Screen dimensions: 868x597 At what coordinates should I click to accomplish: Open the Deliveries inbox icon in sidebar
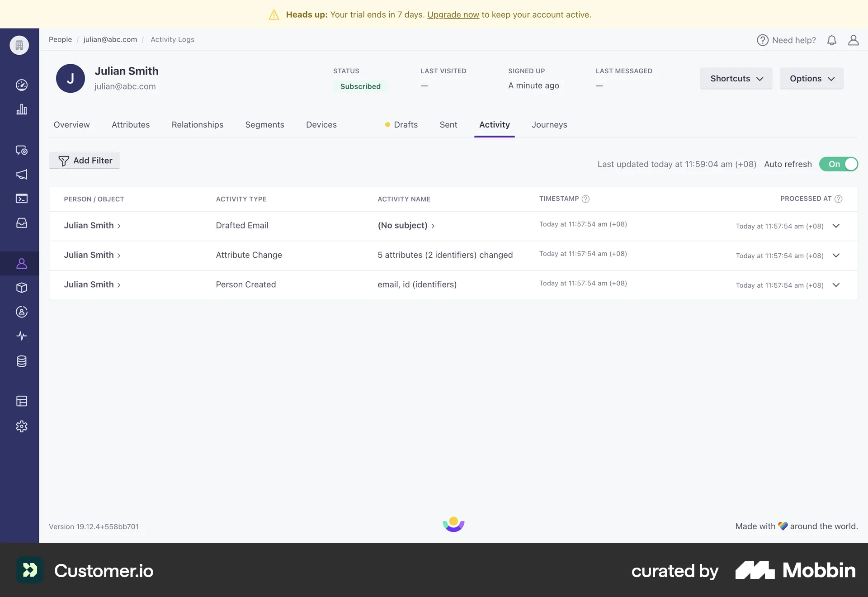pyautogui.click(x=21, y=223)
